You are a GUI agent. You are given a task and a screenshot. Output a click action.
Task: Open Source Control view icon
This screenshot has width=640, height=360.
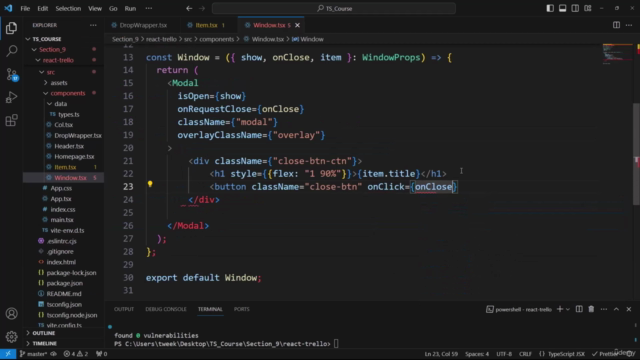click(11, 74)
